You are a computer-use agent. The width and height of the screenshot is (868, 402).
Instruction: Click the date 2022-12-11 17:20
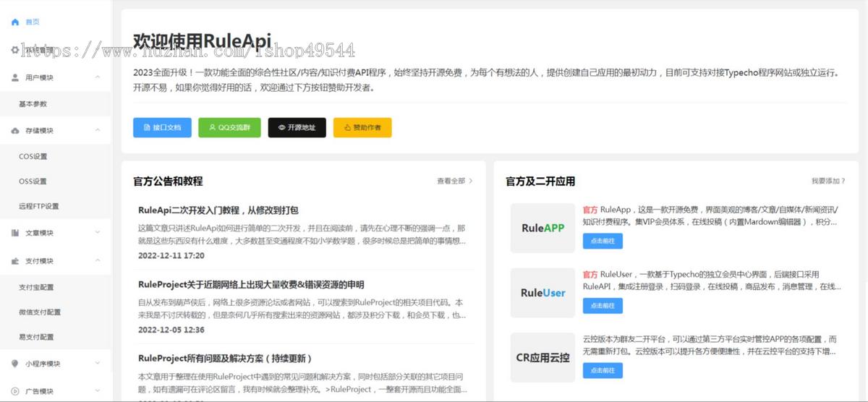coord(171,255)
